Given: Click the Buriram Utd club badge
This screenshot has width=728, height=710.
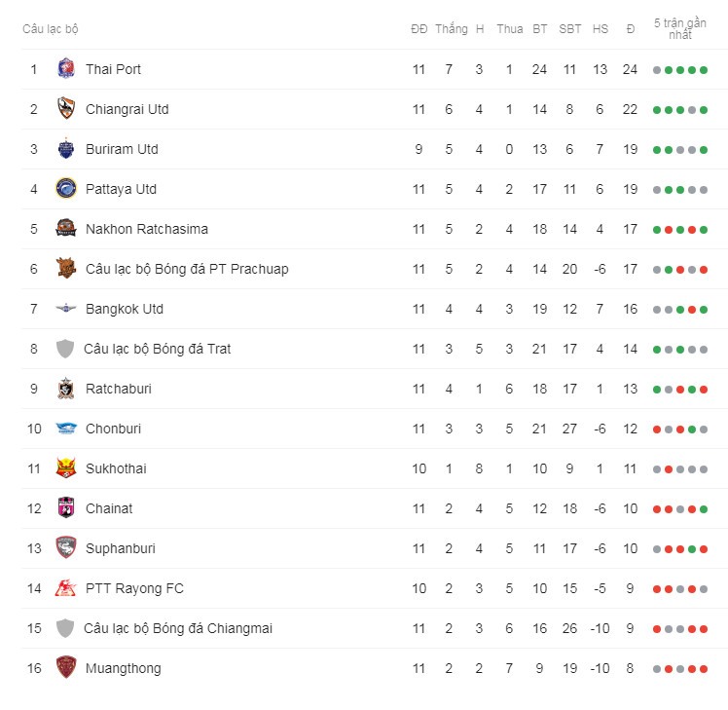Looking at the screenshot, I should [66, 149].
